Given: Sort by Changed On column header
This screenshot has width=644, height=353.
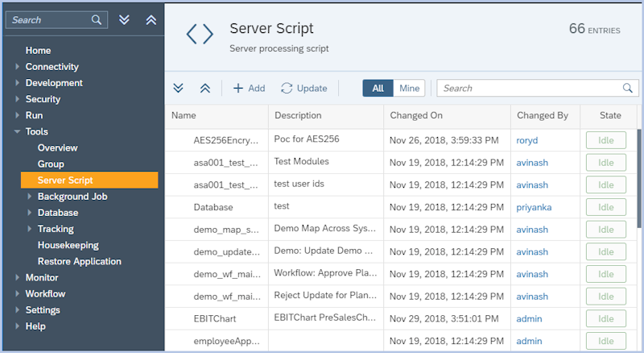Looking at the screenshot, I should pos(416,115).
